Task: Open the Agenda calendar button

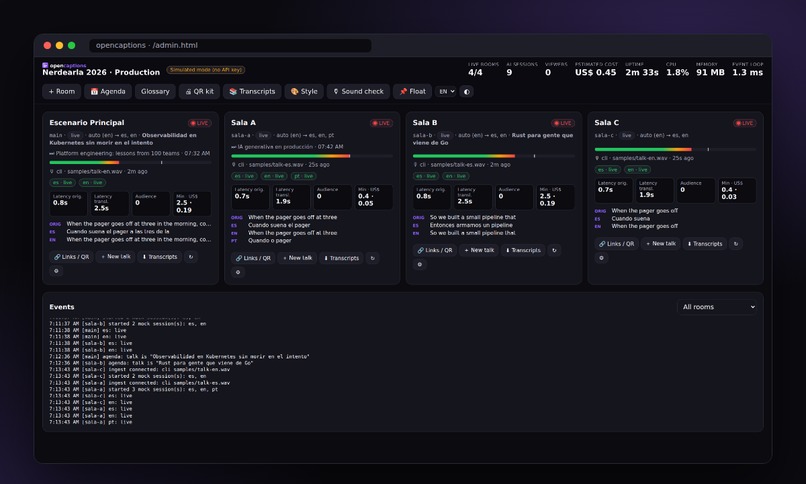Action: click(x=108, y=91)
